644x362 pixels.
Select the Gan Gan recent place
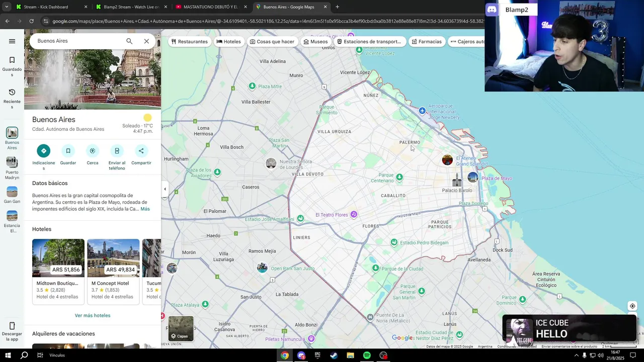[12, 195]
